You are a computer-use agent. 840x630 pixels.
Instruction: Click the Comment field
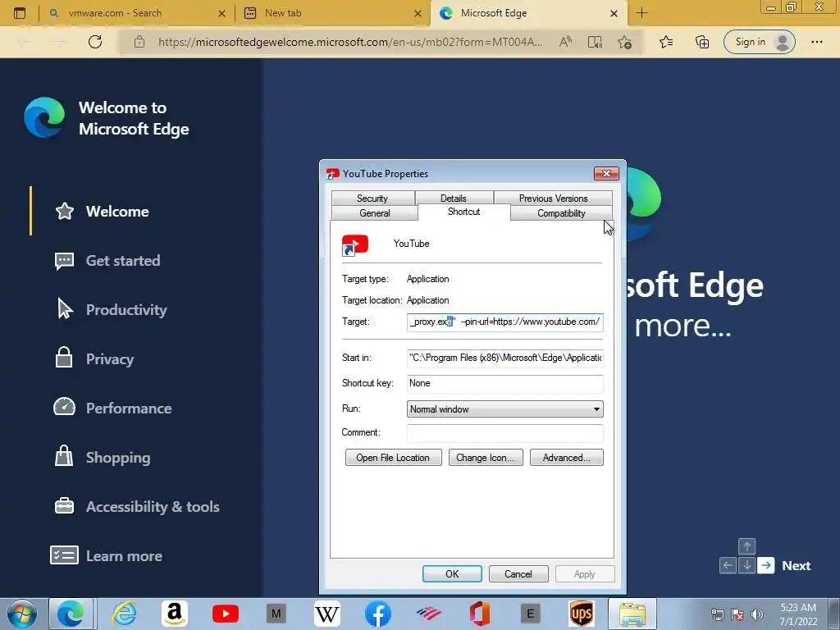pyautogui.click(x=504, y=433)
